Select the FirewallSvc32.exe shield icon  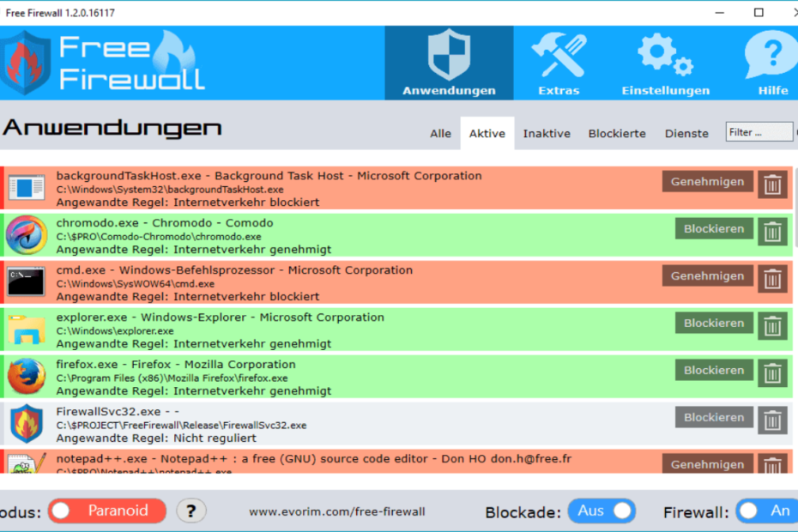click(x=27, y=424)
